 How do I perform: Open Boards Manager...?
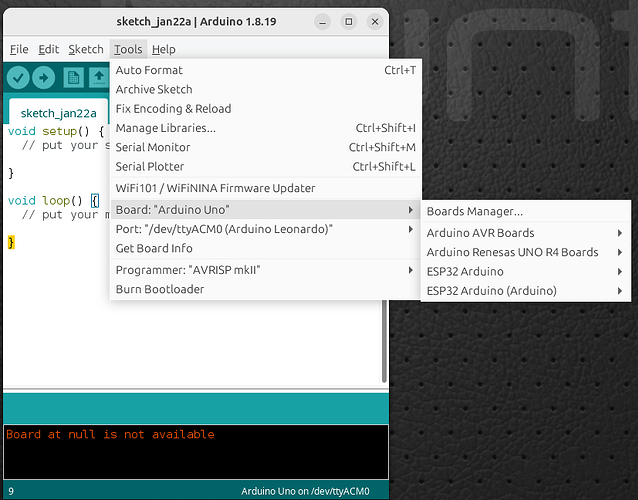pyautogui.click(x=526, y=211)
